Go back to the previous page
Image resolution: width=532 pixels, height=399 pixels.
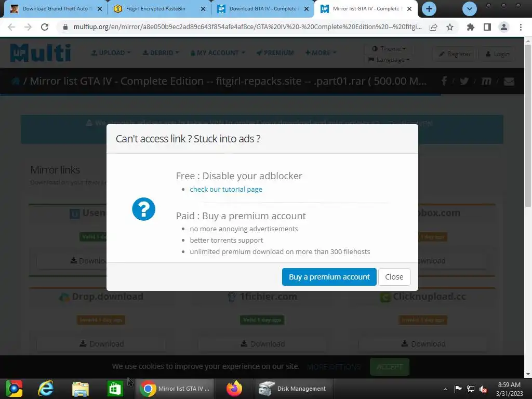coord(11,27)
